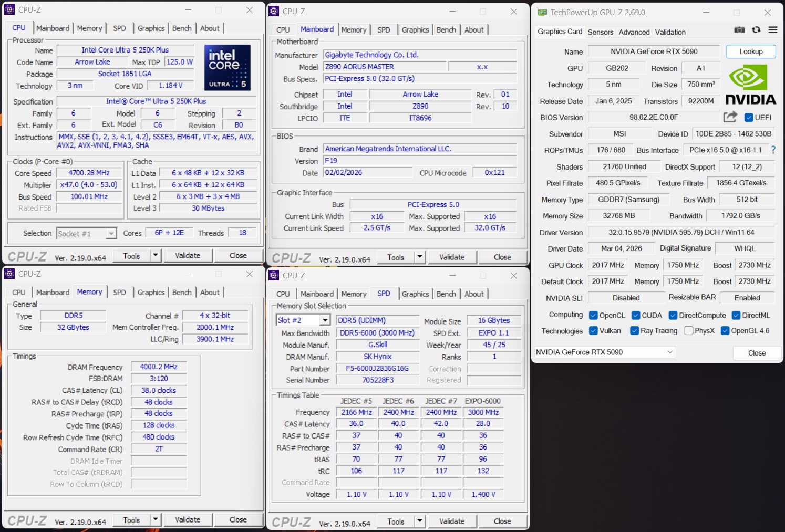Screen dimensions: 785x532
Task: Click the GPU-Z title bar app icon
Action: 542,13
